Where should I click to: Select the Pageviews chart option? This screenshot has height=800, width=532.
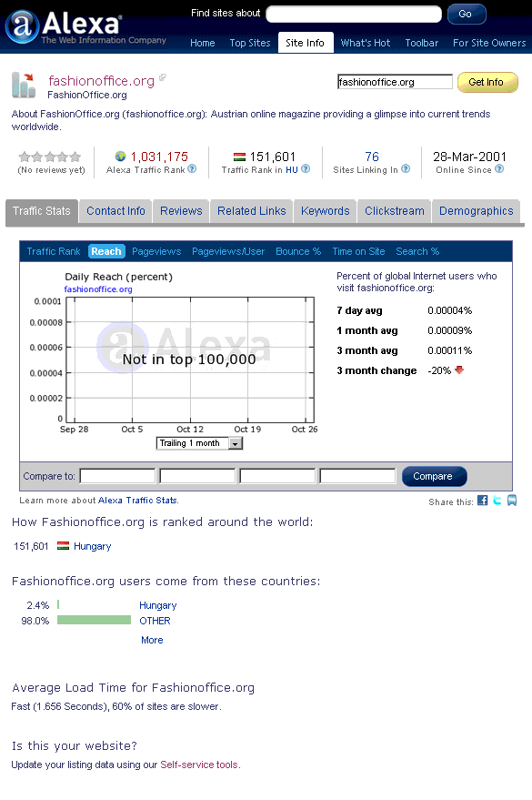156,251
